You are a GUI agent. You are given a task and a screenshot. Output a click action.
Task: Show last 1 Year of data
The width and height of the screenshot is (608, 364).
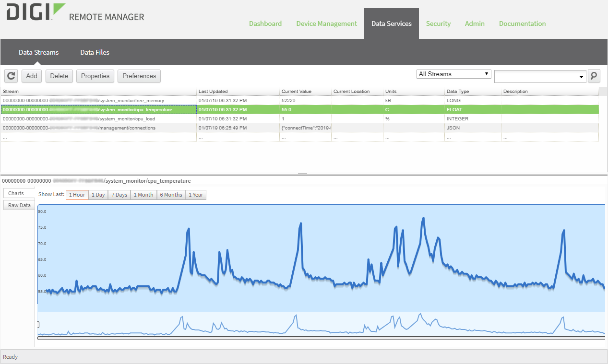click(196, 195)
